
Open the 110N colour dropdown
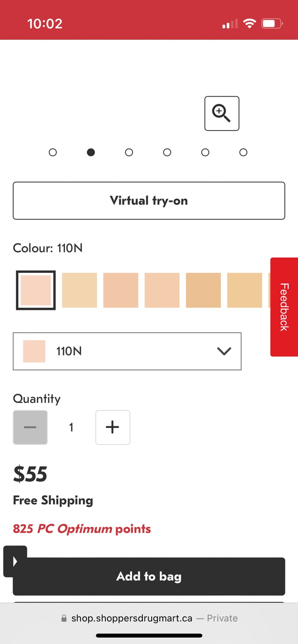(127, 352)
